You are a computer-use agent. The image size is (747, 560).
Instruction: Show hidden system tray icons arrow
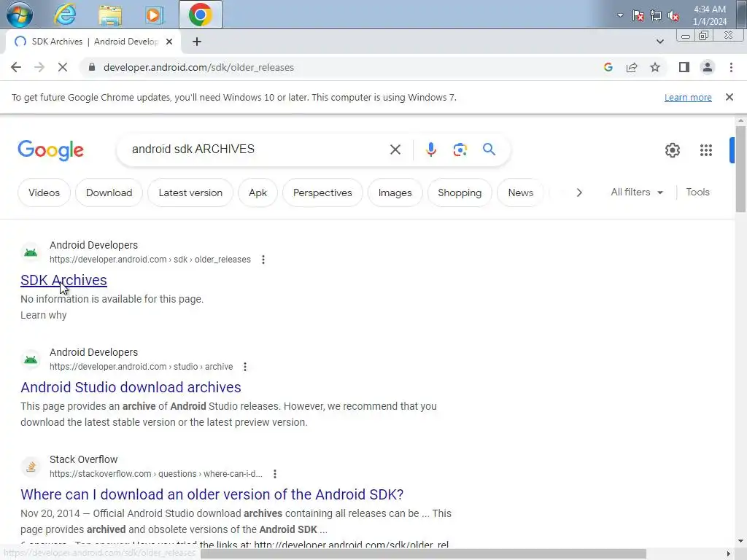click(620, 15)
